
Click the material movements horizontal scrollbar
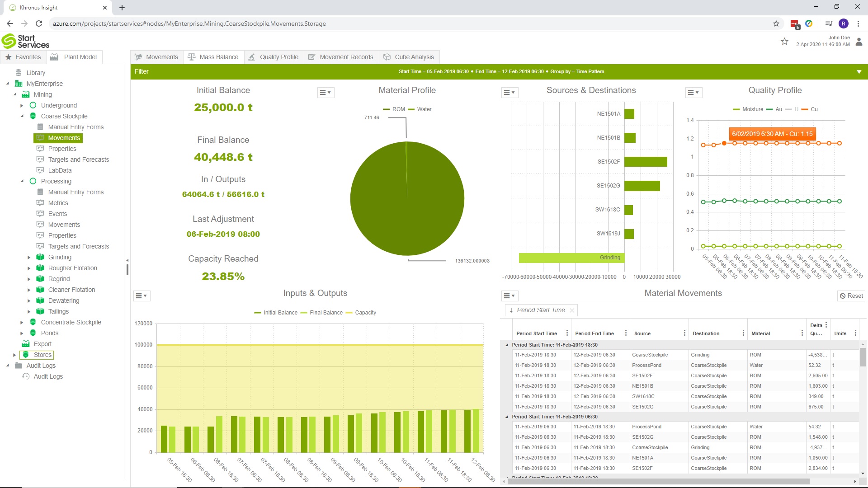658,482
